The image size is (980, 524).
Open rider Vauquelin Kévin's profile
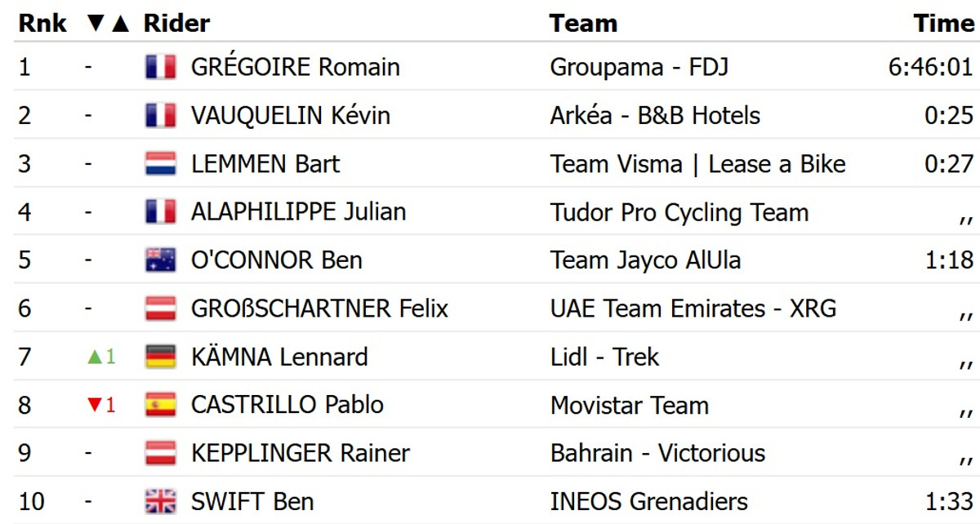[x=290, y=116]
